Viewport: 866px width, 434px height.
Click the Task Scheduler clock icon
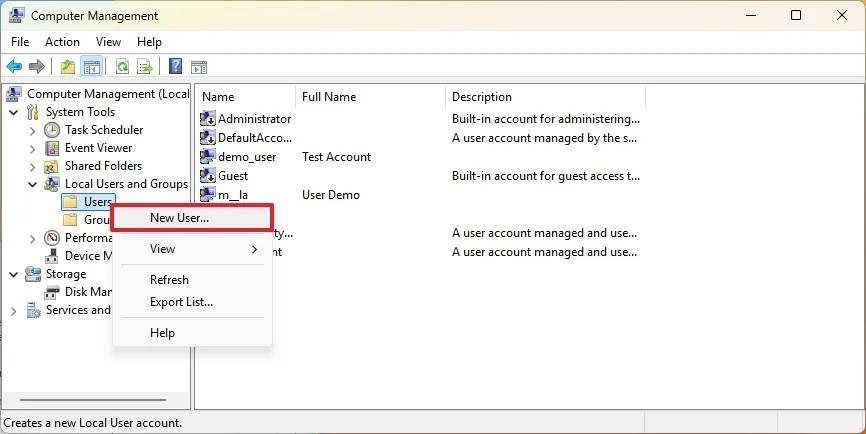coord(52,130)
